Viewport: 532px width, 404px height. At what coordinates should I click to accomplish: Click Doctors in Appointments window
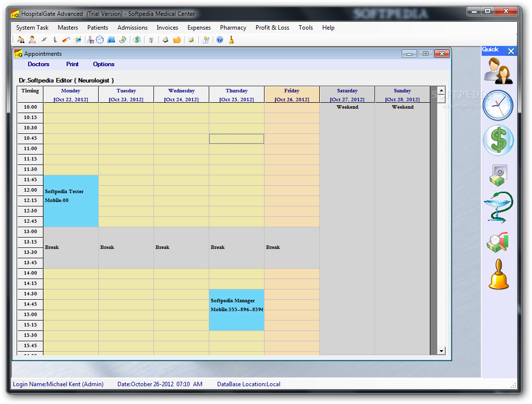(x=38, y=64)
